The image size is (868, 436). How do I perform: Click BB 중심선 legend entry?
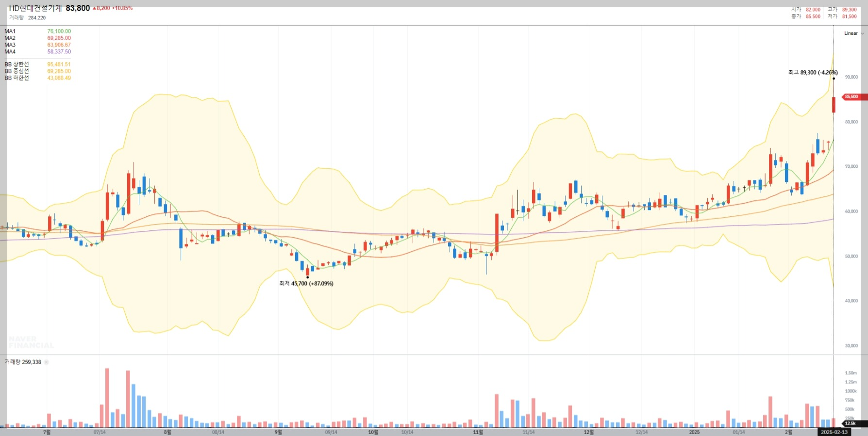(37, 71)
